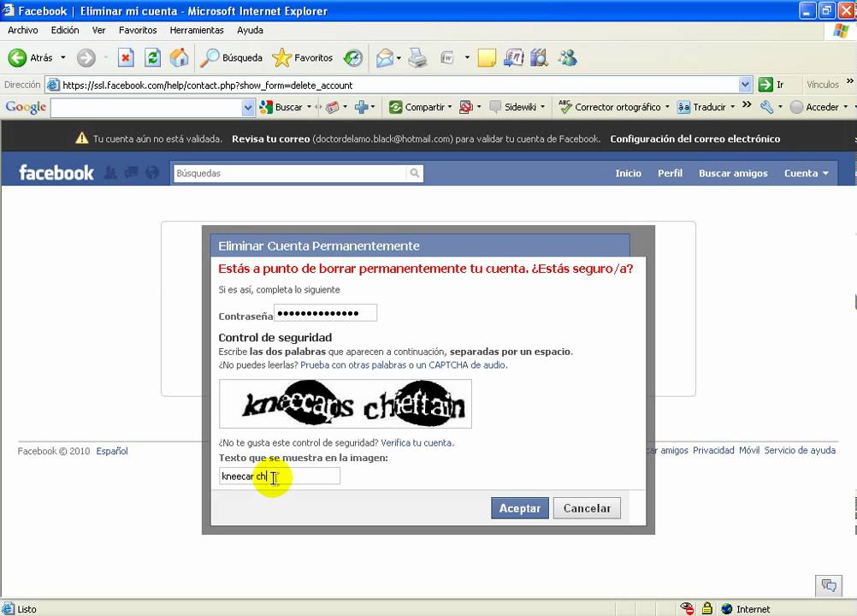857x616 pixels.
Task: Open the Google search box dropdown
Action: (x=247, y=107)
